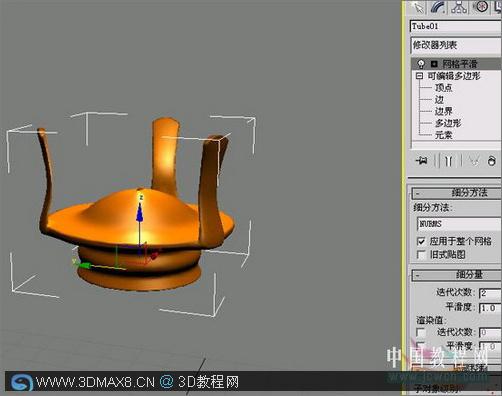Image resolution: width=502 pixels, height=396 pixels.
Task: Grab the blue Z axis gizmo arrow
Action: coord(140,213)
